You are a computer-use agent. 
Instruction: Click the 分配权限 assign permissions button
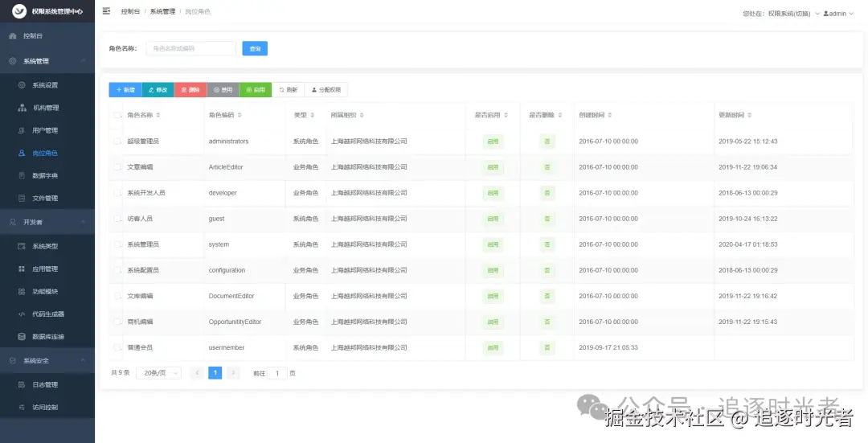326,90
